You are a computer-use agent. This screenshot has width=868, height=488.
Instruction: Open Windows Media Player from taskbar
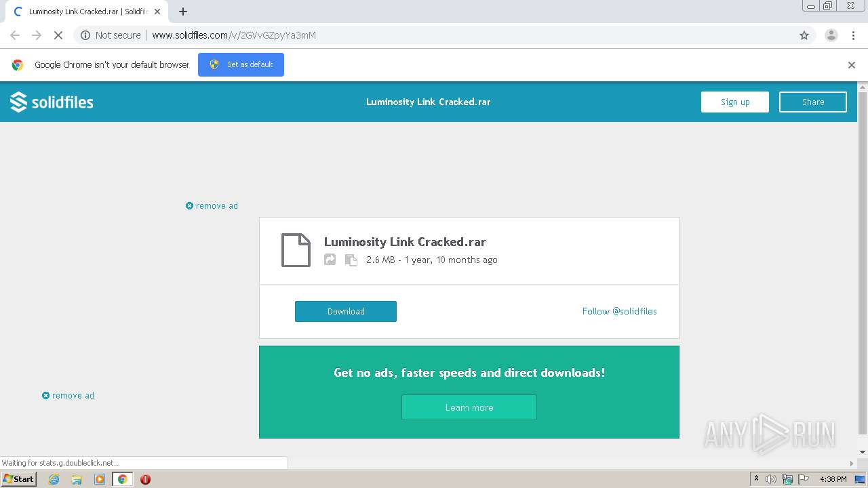pyautogui.click(x=100, y=479)
